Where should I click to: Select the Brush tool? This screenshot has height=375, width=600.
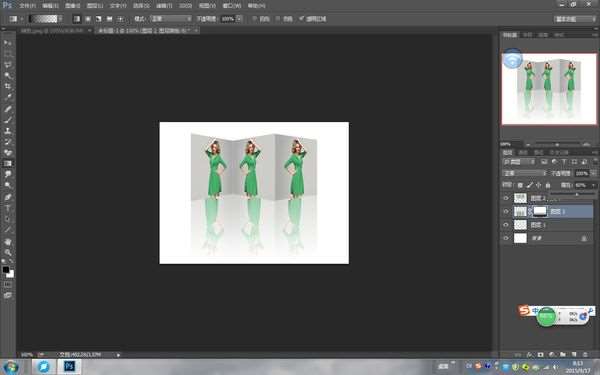(8, 120)
